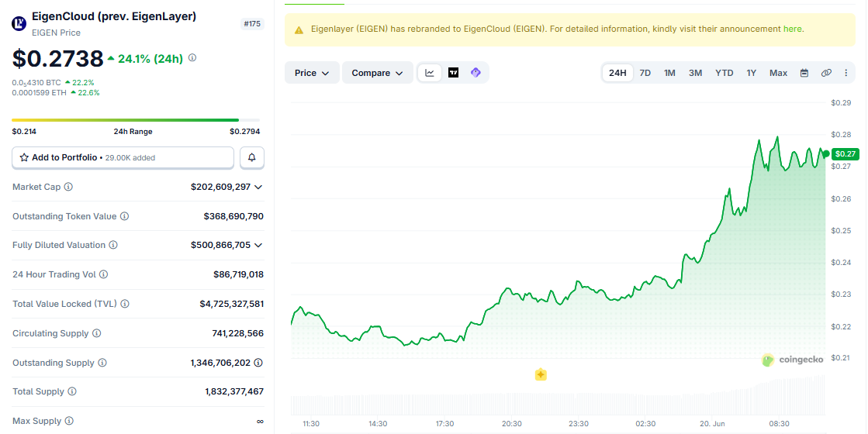Select the 7D time range tab

click(x=645, y=73)
